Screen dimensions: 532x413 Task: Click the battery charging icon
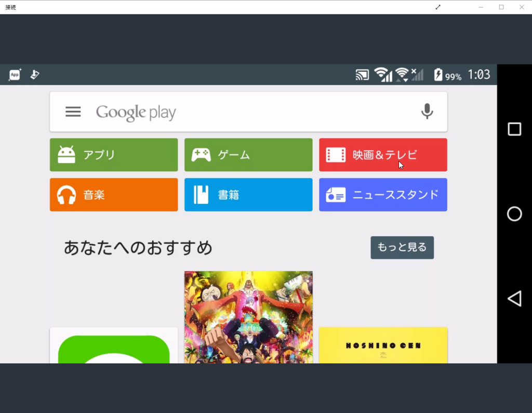click(x=438, y=75)
